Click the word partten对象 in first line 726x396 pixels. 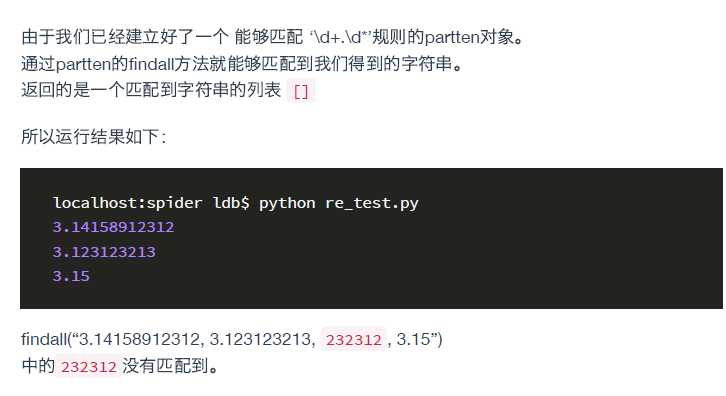(469, 37)
